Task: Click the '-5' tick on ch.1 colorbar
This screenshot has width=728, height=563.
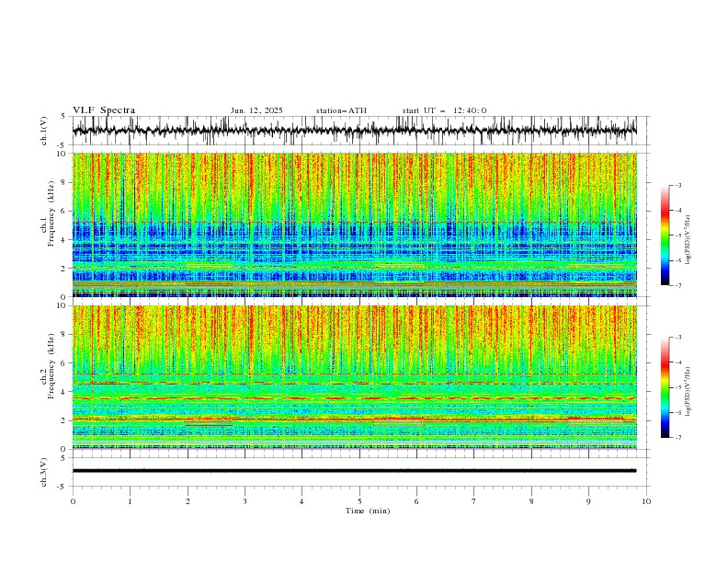Action: click(678, 236)
